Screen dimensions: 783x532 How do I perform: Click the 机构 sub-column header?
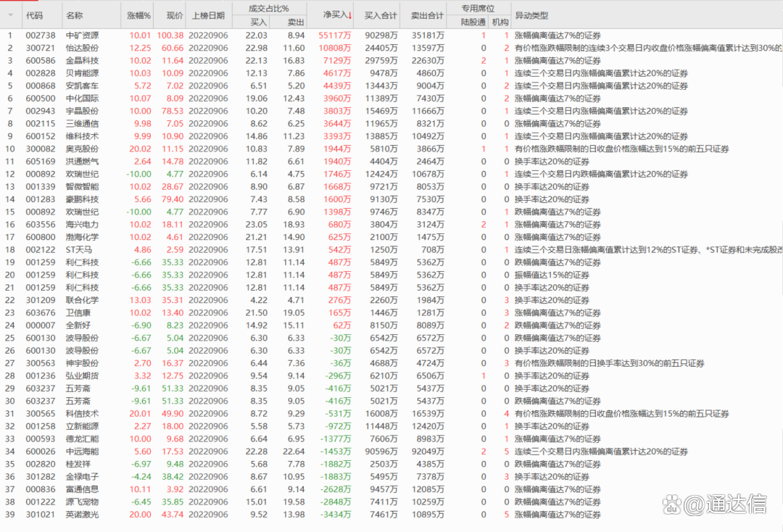[x=500, y=22]
